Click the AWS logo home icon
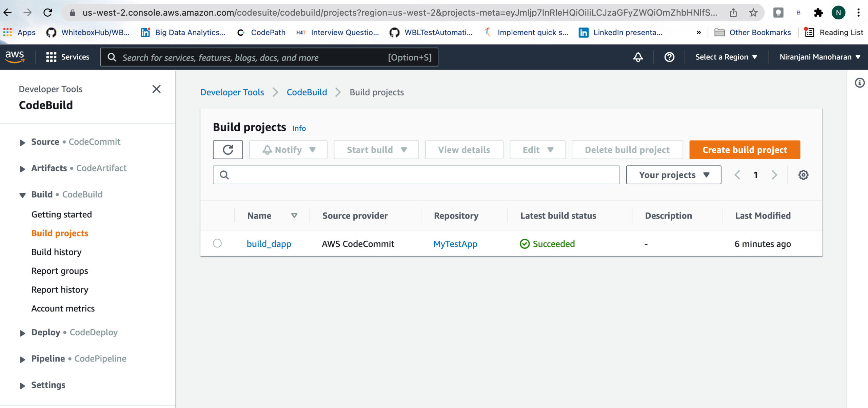 tap(15, 56)
